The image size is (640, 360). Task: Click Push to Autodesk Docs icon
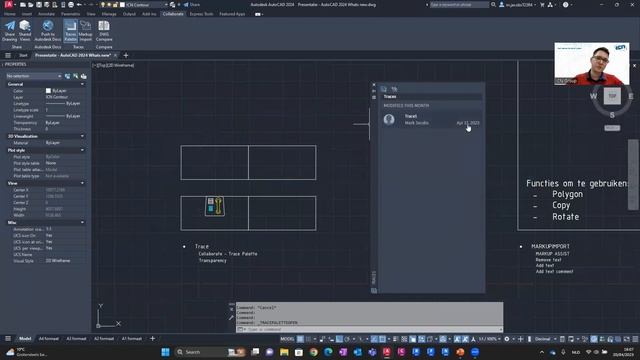[x=48, y=31]
